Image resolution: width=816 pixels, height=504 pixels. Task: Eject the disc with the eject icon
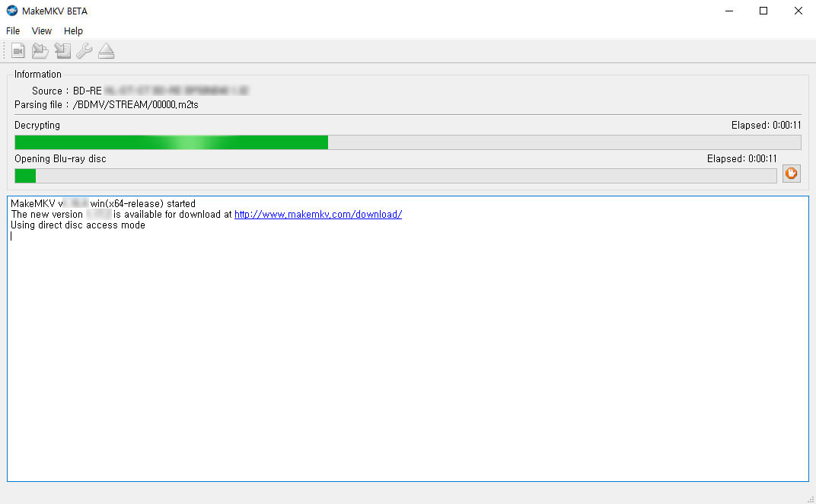pos(106,50)
